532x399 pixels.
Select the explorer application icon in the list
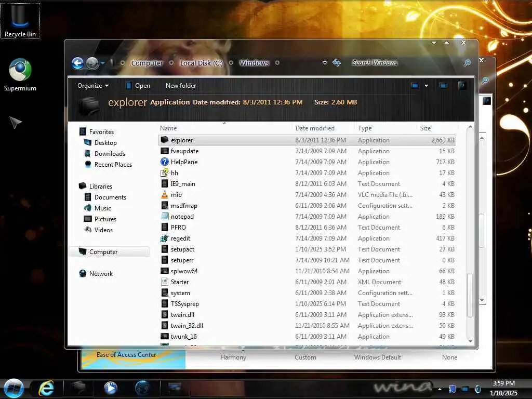click(165, 140)
